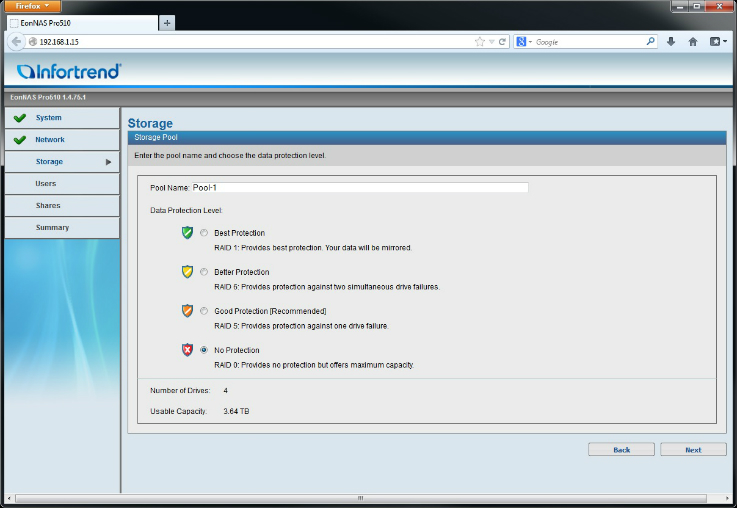Click the search magnifier icon
This screenshot has width=737, height=508.
651,41
